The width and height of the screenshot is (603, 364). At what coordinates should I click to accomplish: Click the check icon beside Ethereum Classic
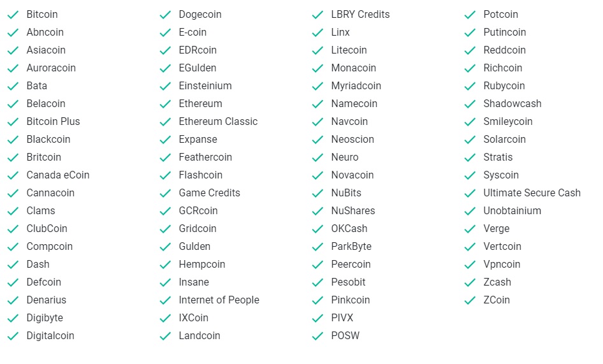point(165,122)
